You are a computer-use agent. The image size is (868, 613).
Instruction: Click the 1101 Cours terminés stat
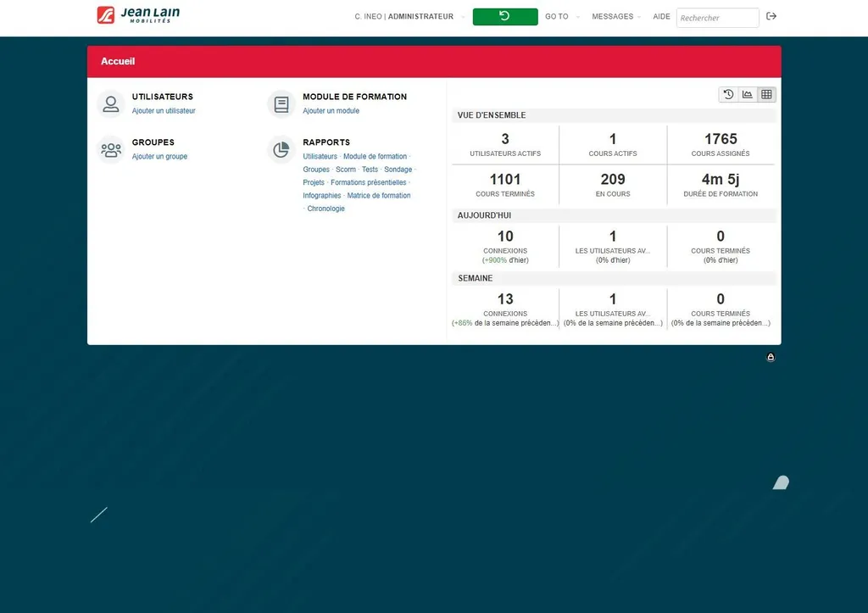pos(505,185)
